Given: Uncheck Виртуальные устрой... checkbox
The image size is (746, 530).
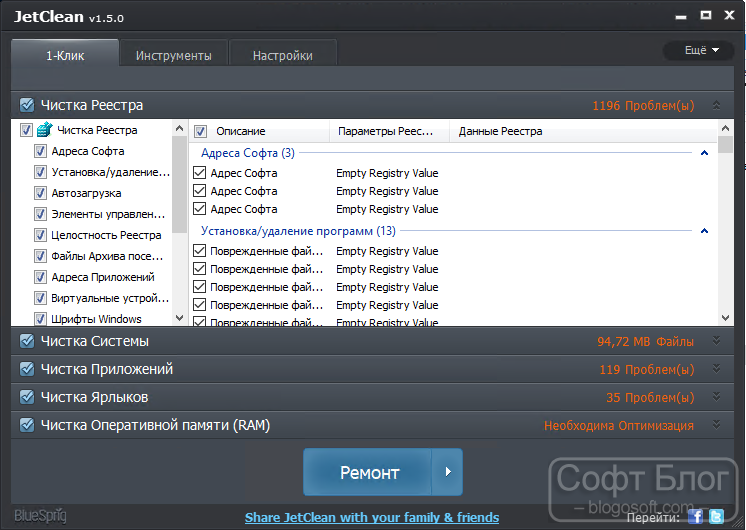Looking at the screenshot, I should [x=40, y=298].
